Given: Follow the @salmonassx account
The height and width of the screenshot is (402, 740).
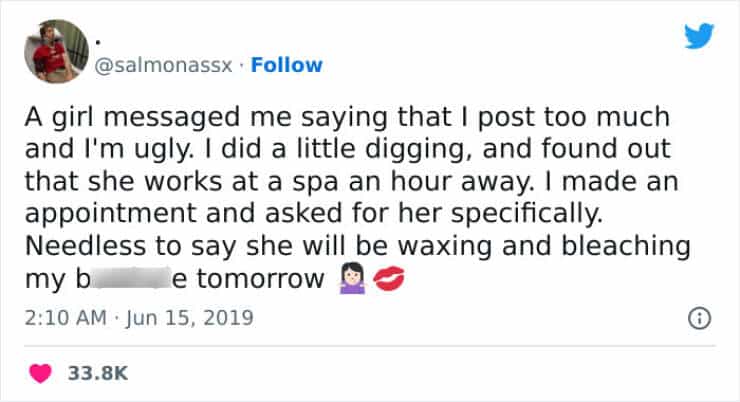Looking at the screenshot, I should [287, 65].
